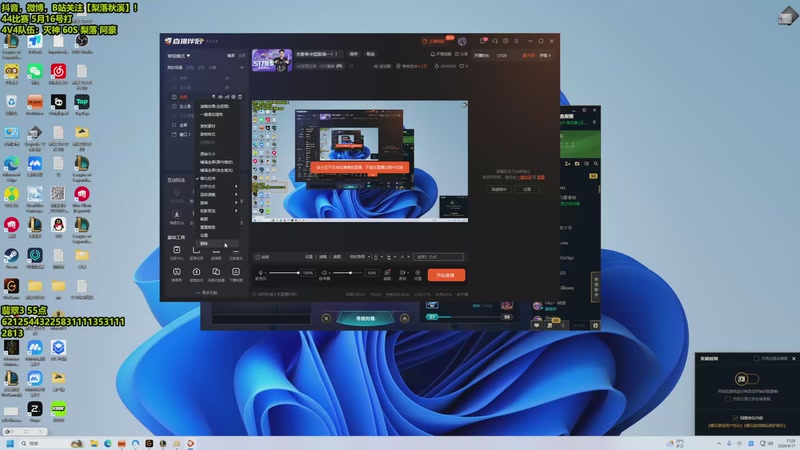Viewport: 800px width, 450px height.
Task: Tick the title-bar checkbox in the bottom-right popup
Action: click(x=756, y=359)
